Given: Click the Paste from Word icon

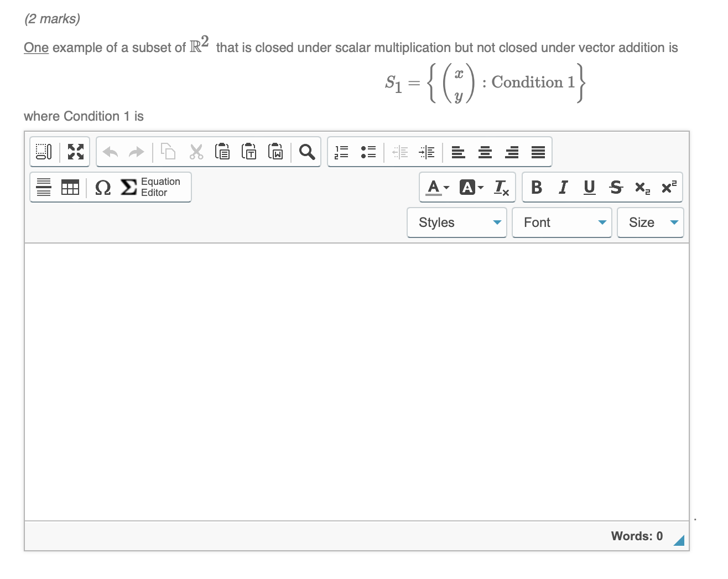Looking at the screenshot, I should click(x=275, y=151).
